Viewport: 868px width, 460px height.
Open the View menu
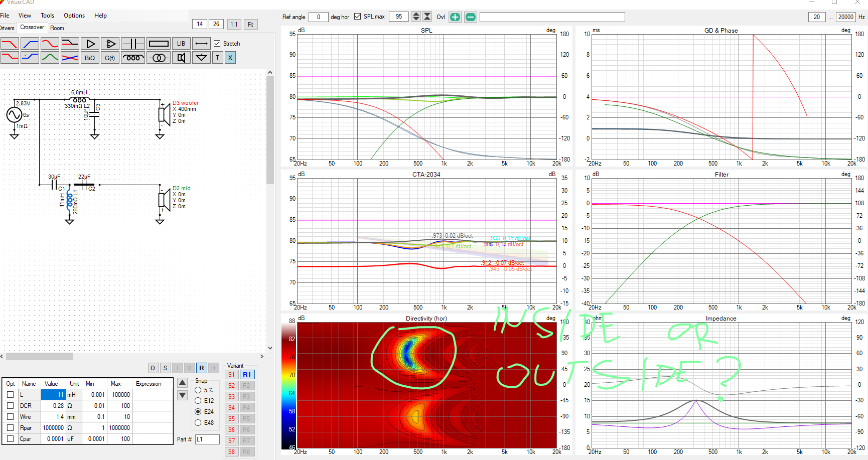(x=25, y=16)
